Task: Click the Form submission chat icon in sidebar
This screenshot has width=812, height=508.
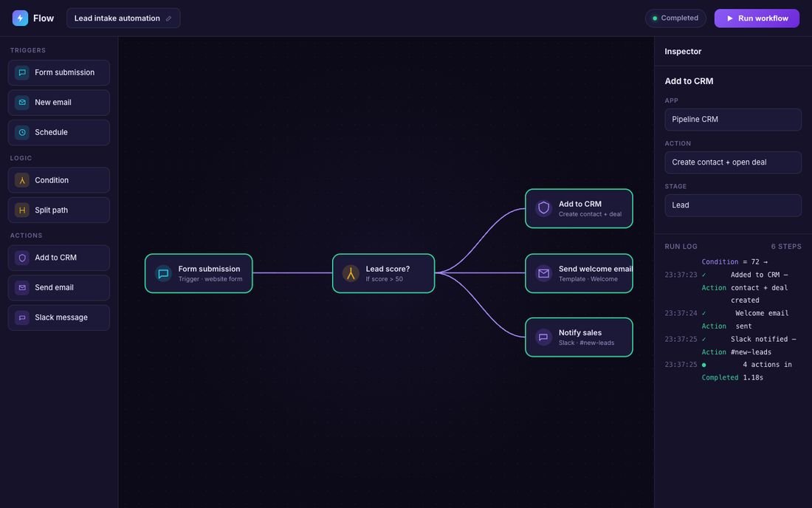Action: [x=21, y=72]
